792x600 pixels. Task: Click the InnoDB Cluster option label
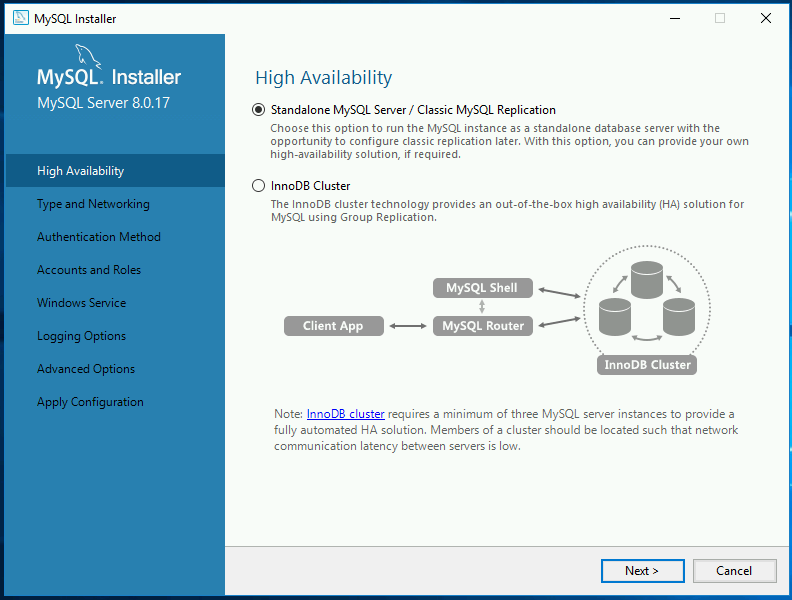click(x=310, y=186)
